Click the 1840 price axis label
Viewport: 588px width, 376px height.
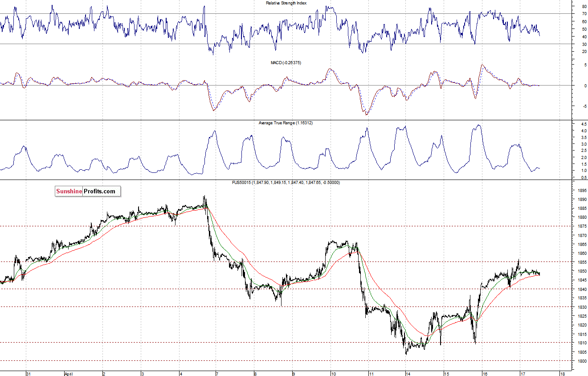(x=582, y=289)
